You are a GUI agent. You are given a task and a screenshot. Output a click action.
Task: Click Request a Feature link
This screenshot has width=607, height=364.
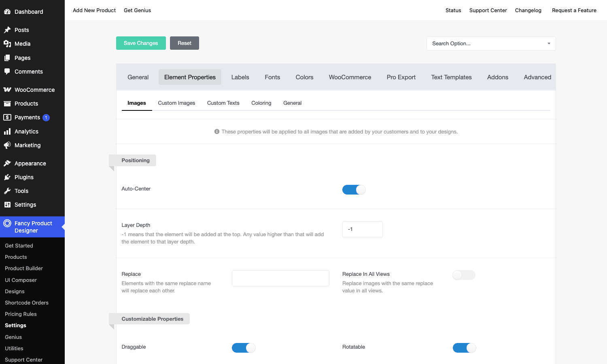pos(574,11)
